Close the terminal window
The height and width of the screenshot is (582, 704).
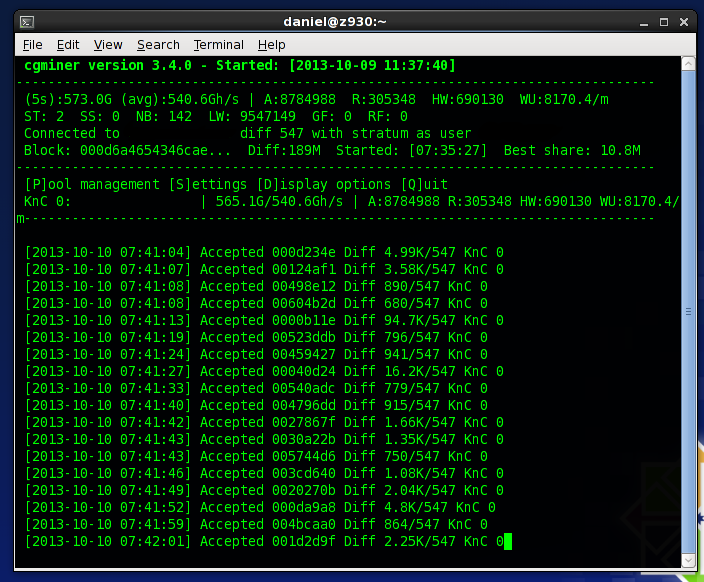click(684, 22)
